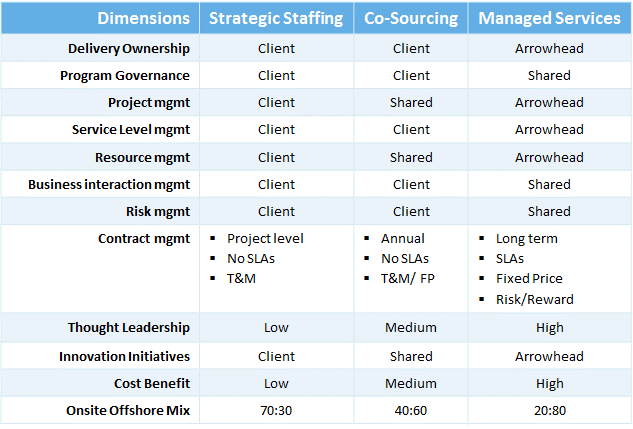This screenshot has width=633, height=429.
Task: Click the Thought Leadership row label
Action: point(129,327)
